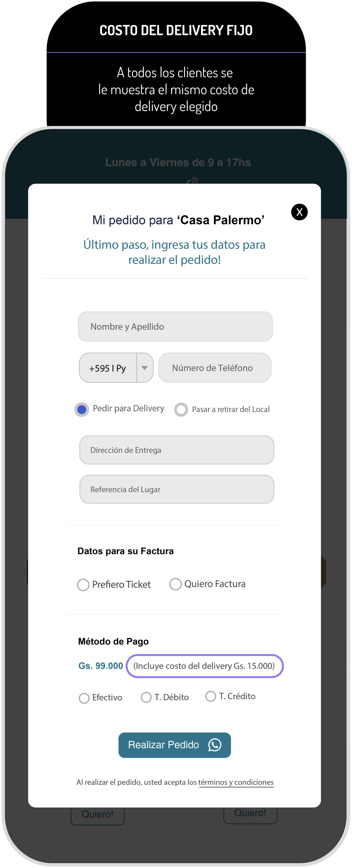This screenshot has width=352, height=868.
Task: Click the Dirección de Entrega field
Action: click(177, 450)
